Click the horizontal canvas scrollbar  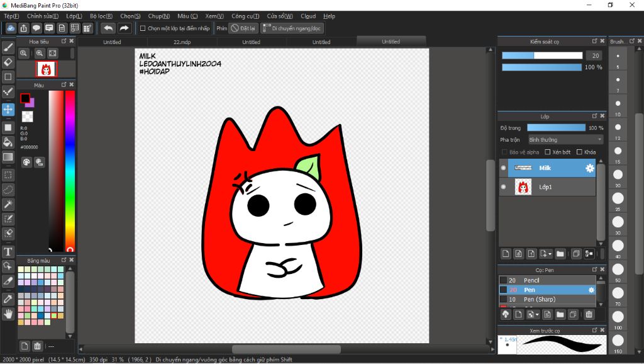coord(286,349)
